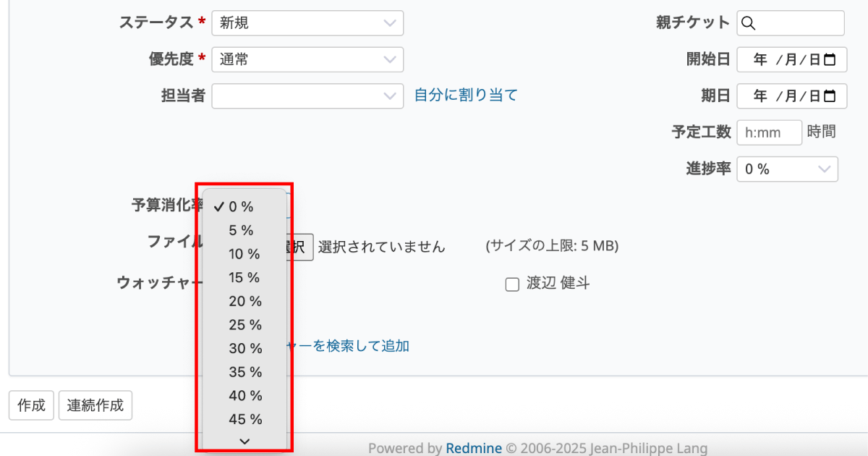The height and width of the screenshot is (456, 868).
Task: Check the 渡辺 健斗 watcher checkbox
Action: 514,283
